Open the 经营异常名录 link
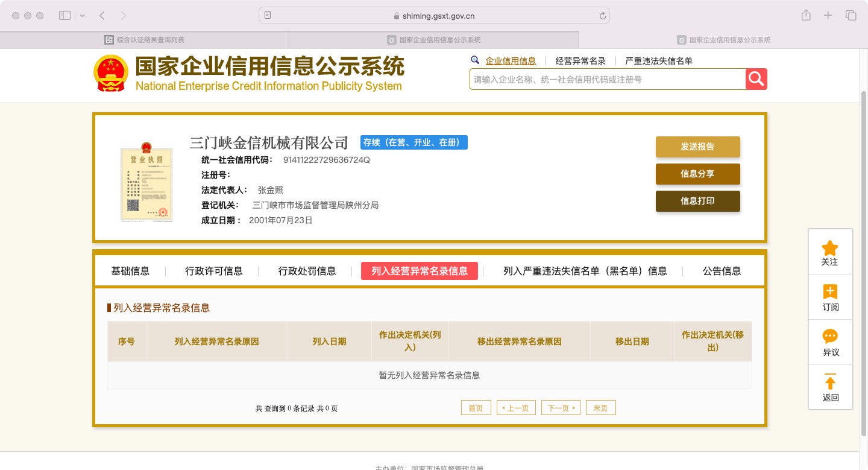This screenshot has width=868, height=470. [x=580, y=61]
